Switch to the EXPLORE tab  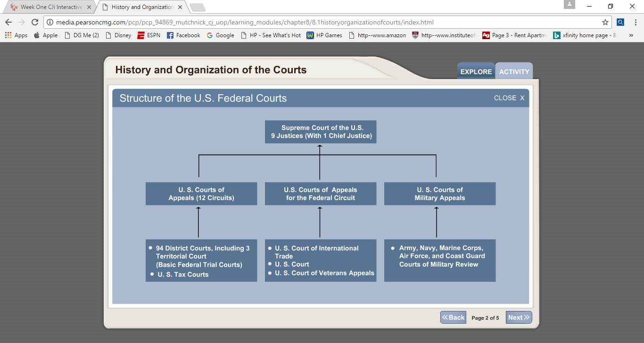point(476,72)
